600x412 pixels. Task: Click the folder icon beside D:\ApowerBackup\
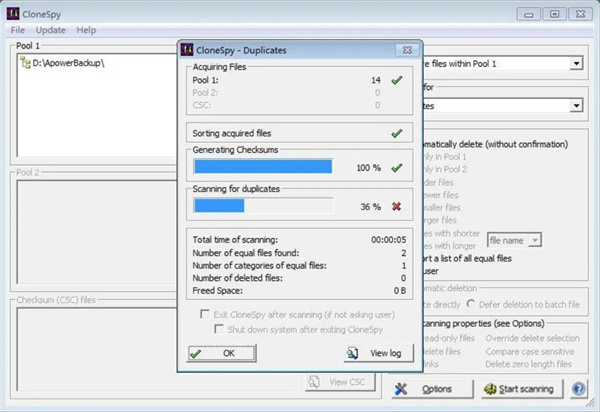(24, 64)
